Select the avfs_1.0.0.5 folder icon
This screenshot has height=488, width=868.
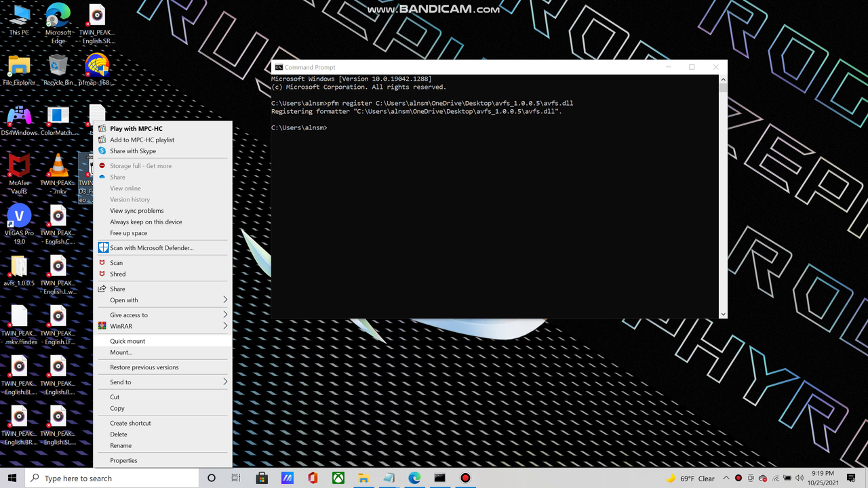(19, 271)
